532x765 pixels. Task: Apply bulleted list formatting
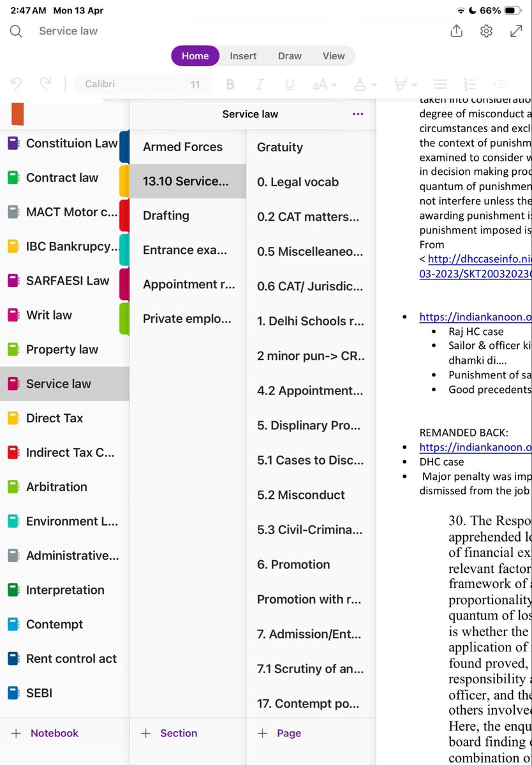pos(440,84)
